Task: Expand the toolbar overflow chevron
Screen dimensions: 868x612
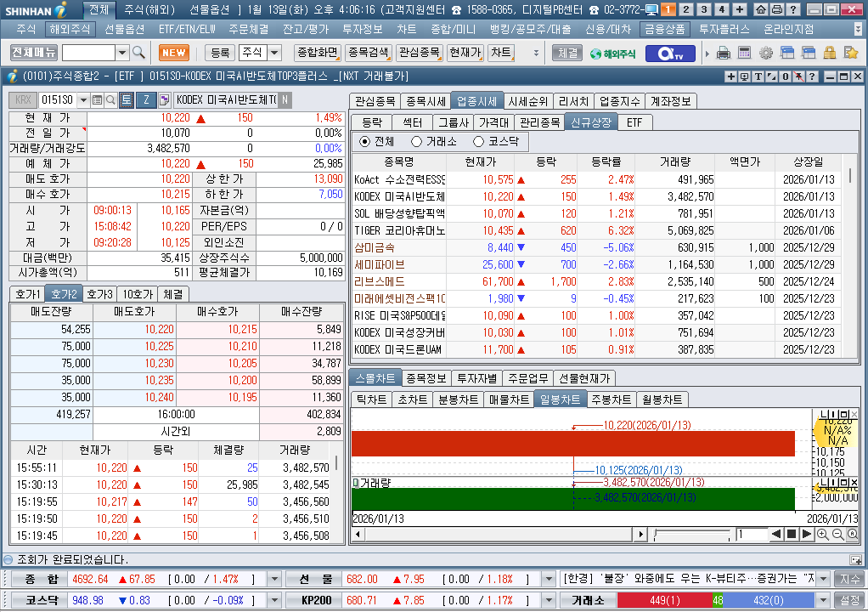Action: coord(536,54)
